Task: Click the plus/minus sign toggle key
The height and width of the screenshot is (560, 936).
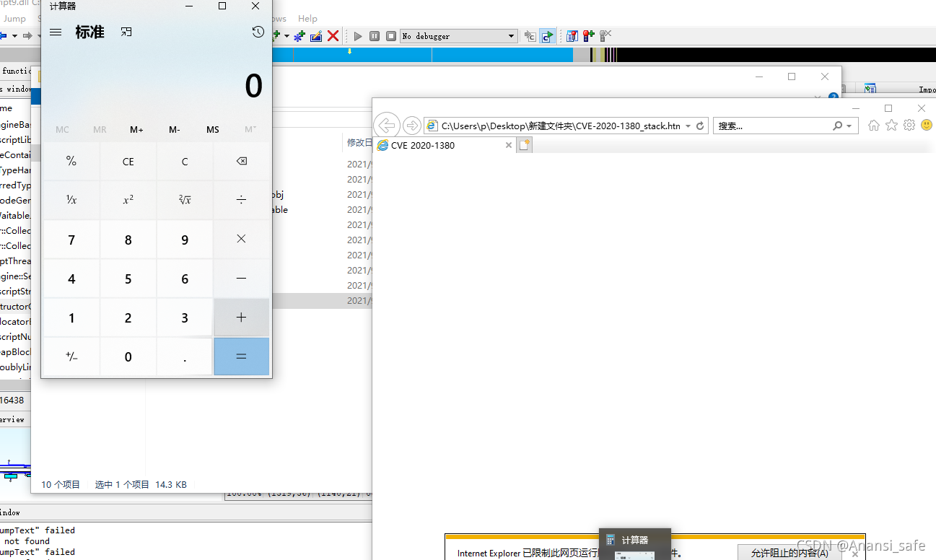Action: coord(71,356)
